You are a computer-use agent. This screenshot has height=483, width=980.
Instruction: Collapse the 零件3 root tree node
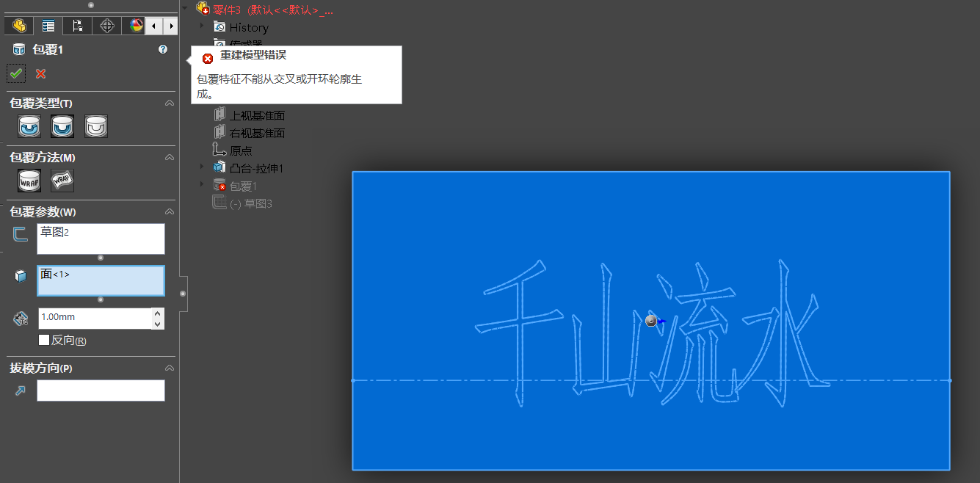[x=185, y=8]
